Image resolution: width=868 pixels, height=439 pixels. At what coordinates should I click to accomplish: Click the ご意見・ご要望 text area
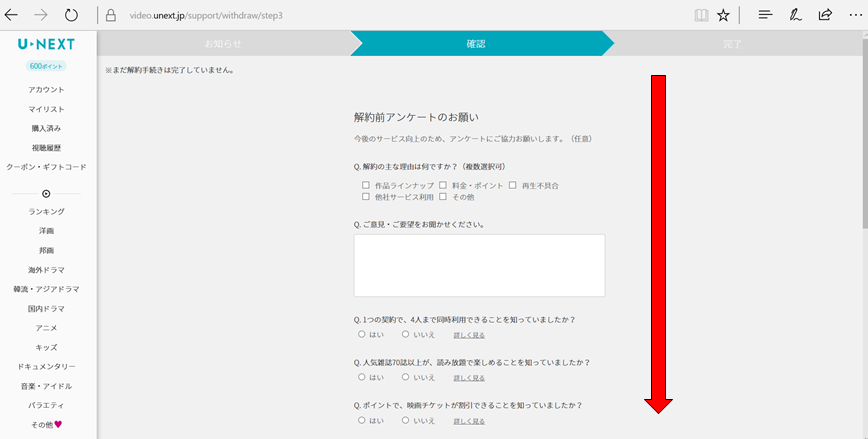pos(479,265)
